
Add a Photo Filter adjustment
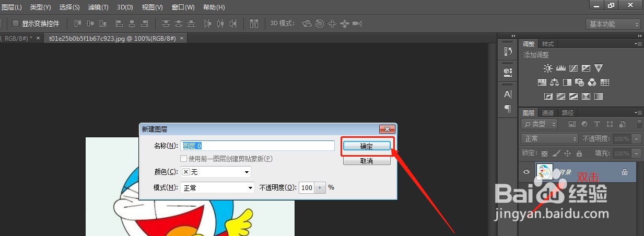(x=579, y=82)
